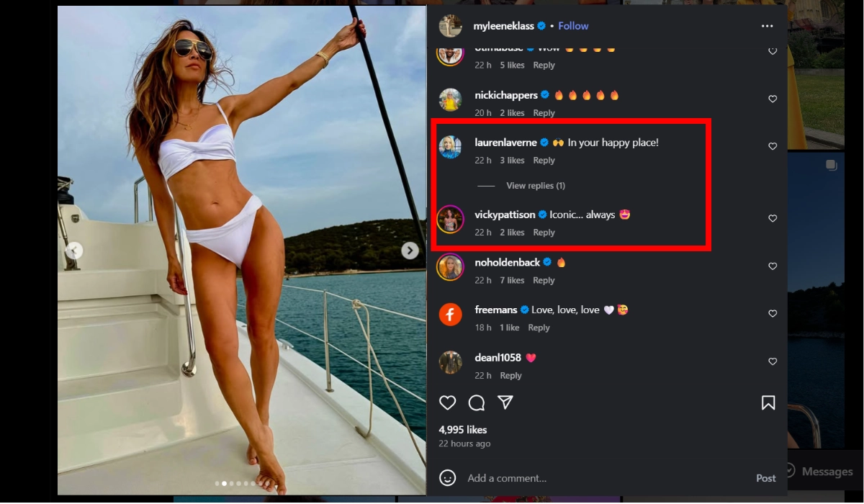Advance to next photo with right arrow
The image size is (864, 504).
click(409, 250)
